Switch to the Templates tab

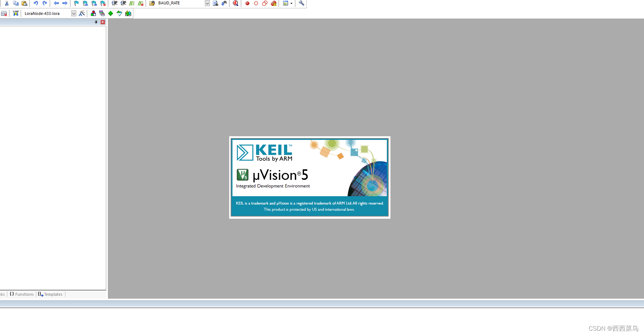click(x=50, y=294)
